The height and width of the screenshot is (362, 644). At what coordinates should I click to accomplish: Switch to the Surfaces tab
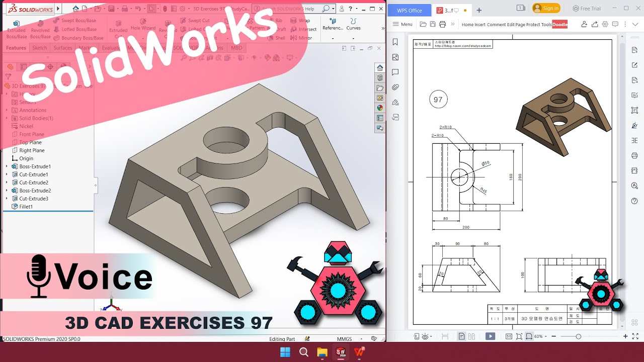pos(63,48)
